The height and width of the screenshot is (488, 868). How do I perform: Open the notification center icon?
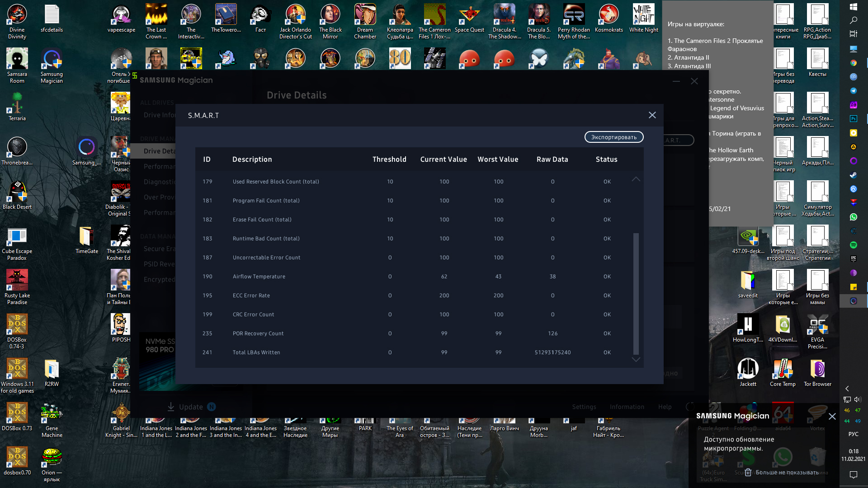point(854,474)
